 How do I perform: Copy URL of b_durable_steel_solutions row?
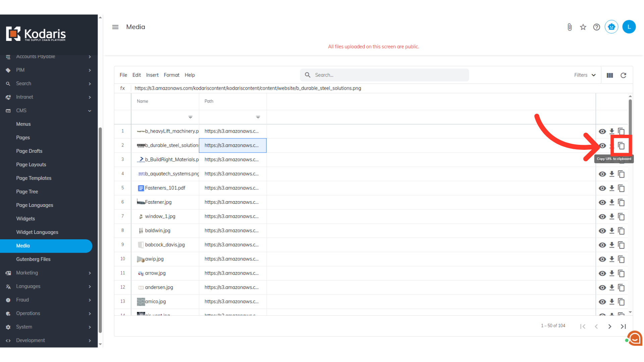[x=621, y=146]
